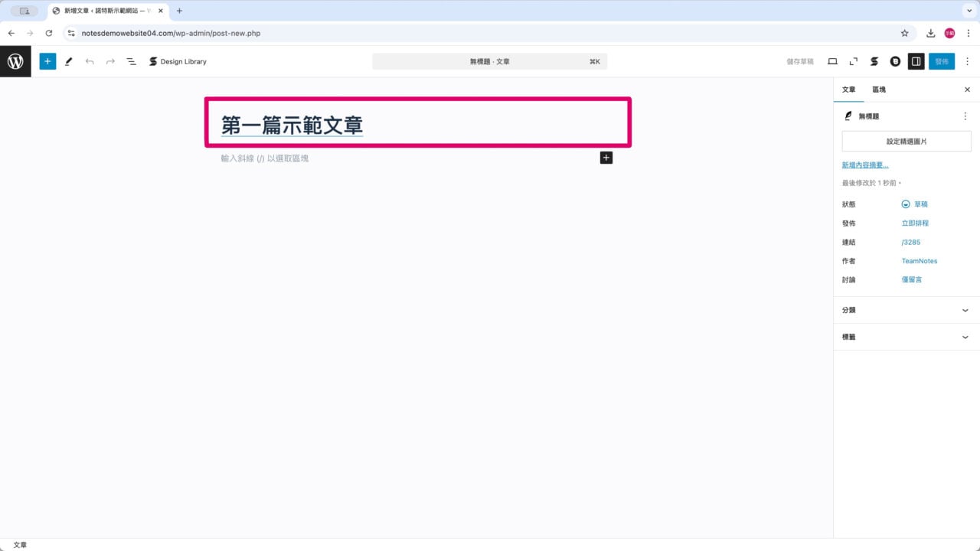Open the Design Library

pos(178,61)
